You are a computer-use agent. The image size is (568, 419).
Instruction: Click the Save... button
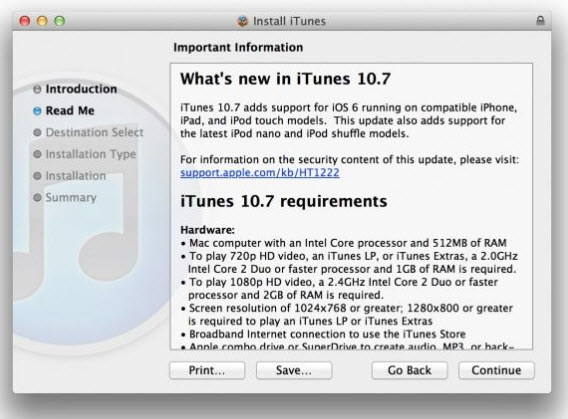point(294,370)
